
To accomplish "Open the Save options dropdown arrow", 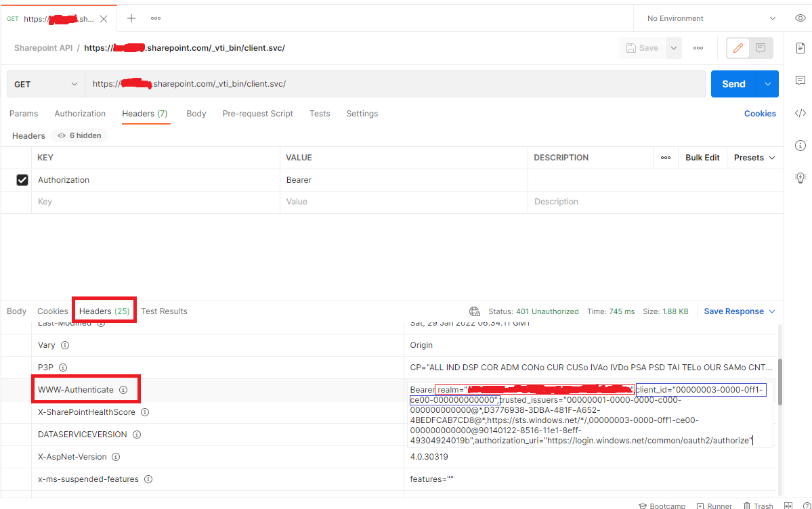I will coord(674,47).
